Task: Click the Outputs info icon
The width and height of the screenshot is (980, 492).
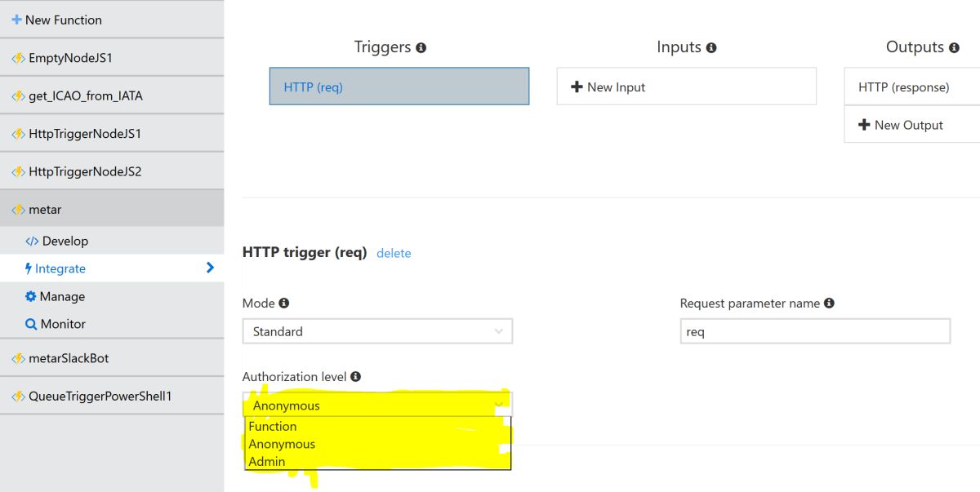Action: tap(954, 48)
